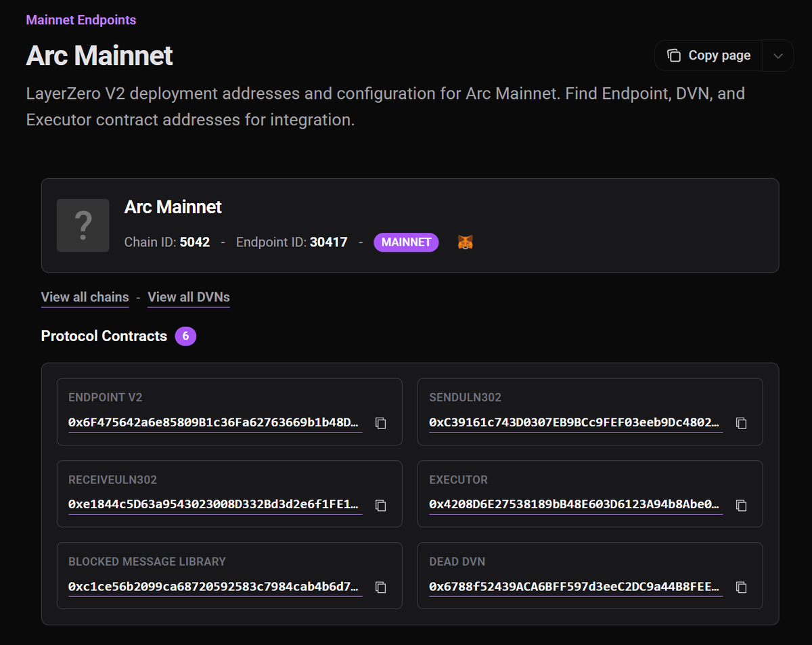Open the ReceiveUln302 address link
Image resolution: width=812 pixels, height=645 pixels.
pyautogui.click(x=215, y=505)
